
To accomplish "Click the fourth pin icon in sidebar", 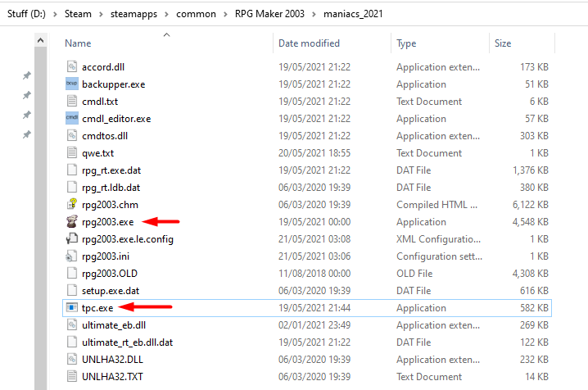I will pyautogui.click(x=27, y=134).
